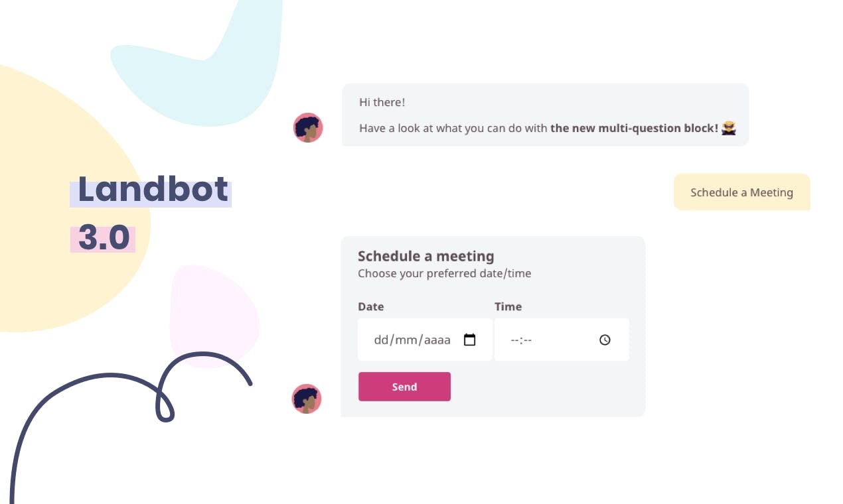Click the Send button

click(x=404, y=387)
